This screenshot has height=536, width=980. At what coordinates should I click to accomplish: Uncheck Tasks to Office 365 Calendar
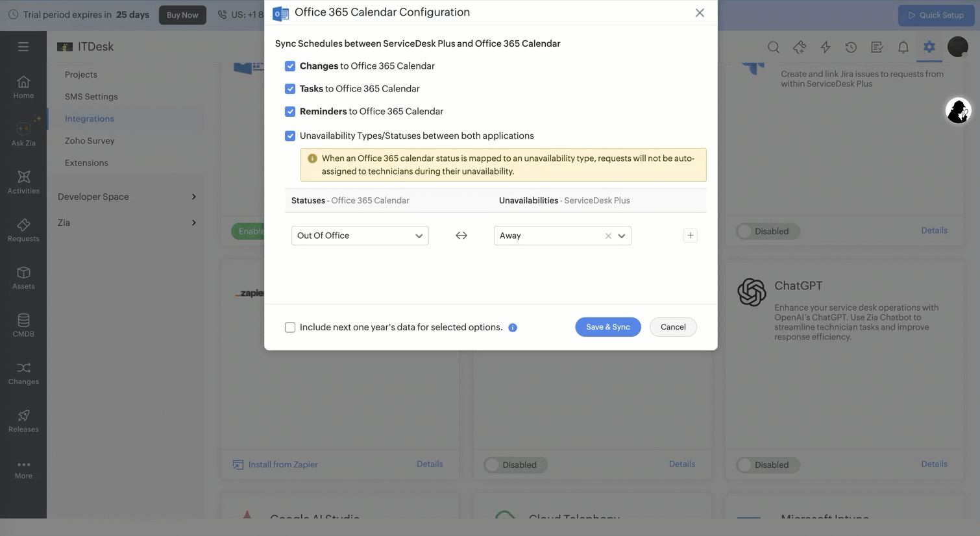290,89
